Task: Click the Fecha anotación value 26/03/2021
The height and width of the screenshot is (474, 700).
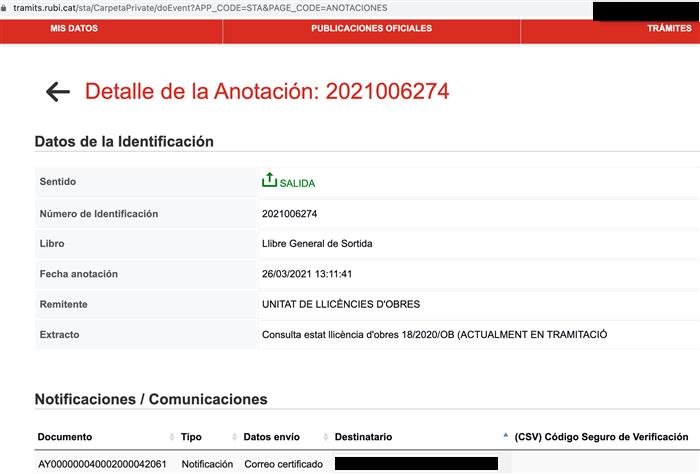Action: [311, 274]
